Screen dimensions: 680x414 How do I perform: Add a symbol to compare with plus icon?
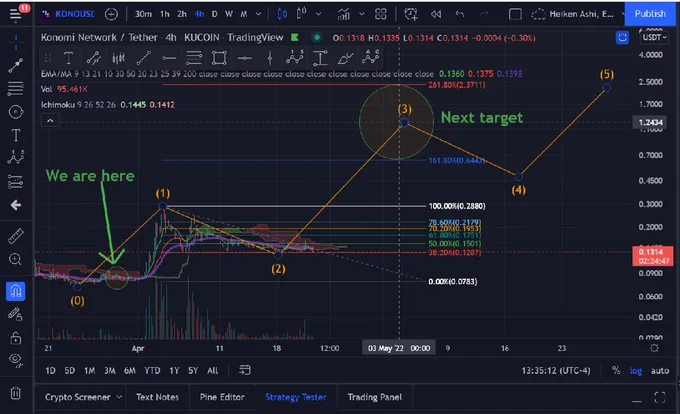click(x=111, y=14)
